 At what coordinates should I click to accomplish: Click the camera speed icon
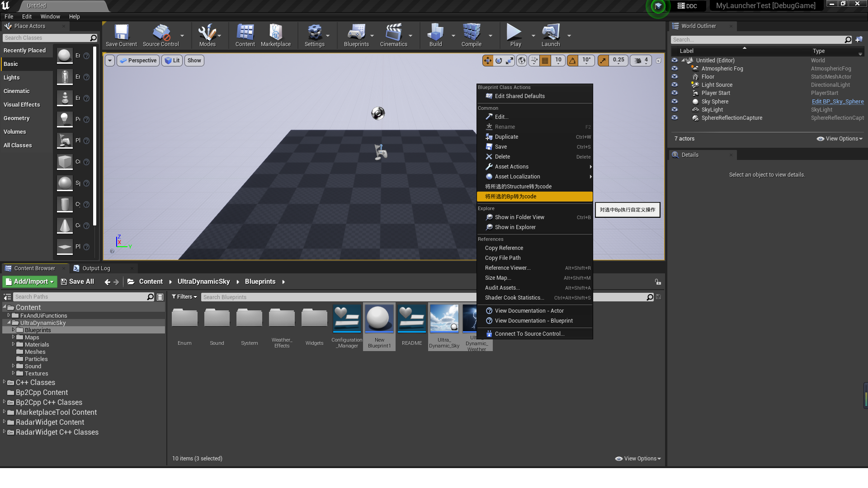[637, 61]
